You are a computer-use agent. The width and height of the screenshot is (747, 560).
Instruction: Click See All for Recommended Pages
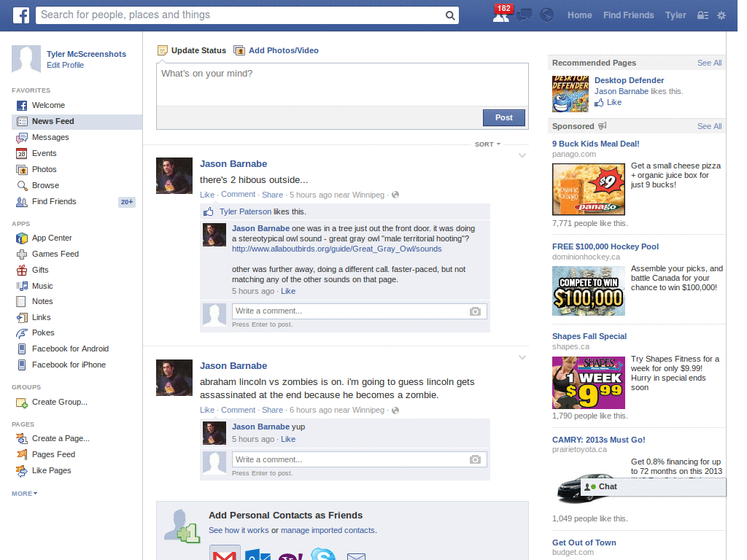[709, 63]
